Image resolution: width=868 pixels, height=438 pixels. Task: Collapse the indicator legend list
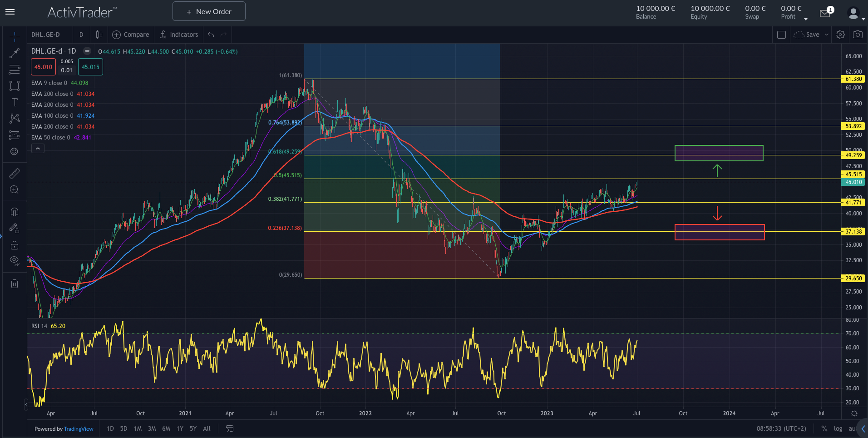coord(38,149)
